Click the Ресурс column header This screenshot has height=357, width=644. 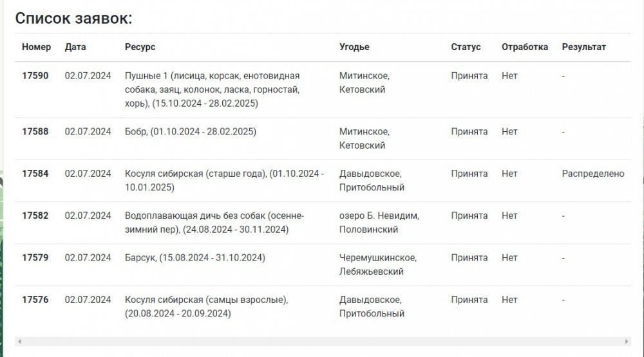tap(140, 47)
